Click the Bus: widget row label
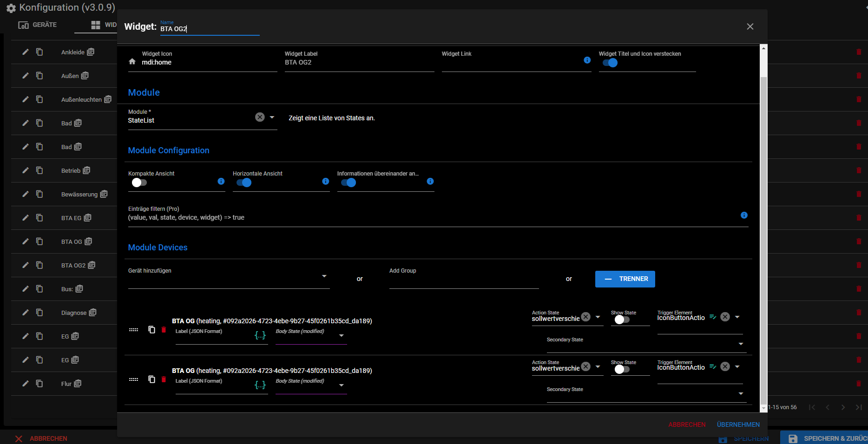The width and height of the screenshot is (868, 444). [67, 289]
